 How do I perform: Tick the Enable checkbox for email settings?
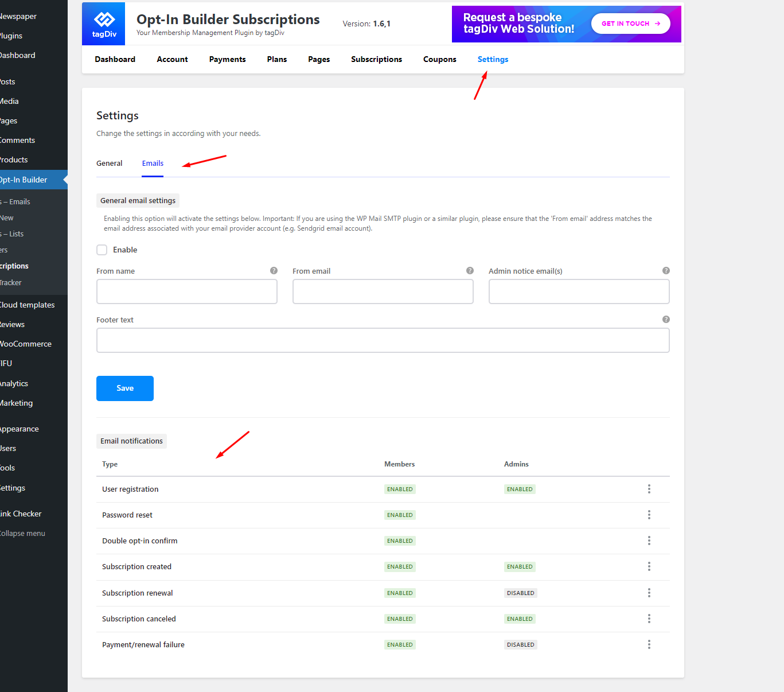click(x=102, y=250)
